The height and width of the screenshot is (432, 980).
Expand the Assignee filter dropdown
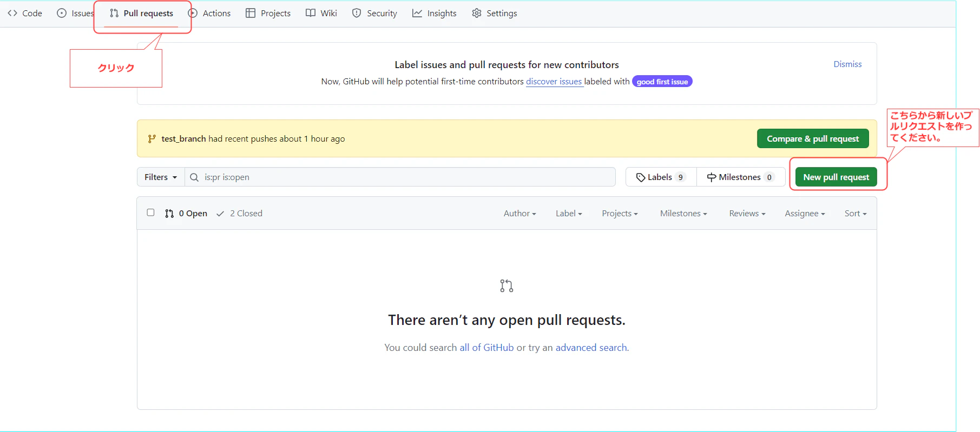point(805,214)
